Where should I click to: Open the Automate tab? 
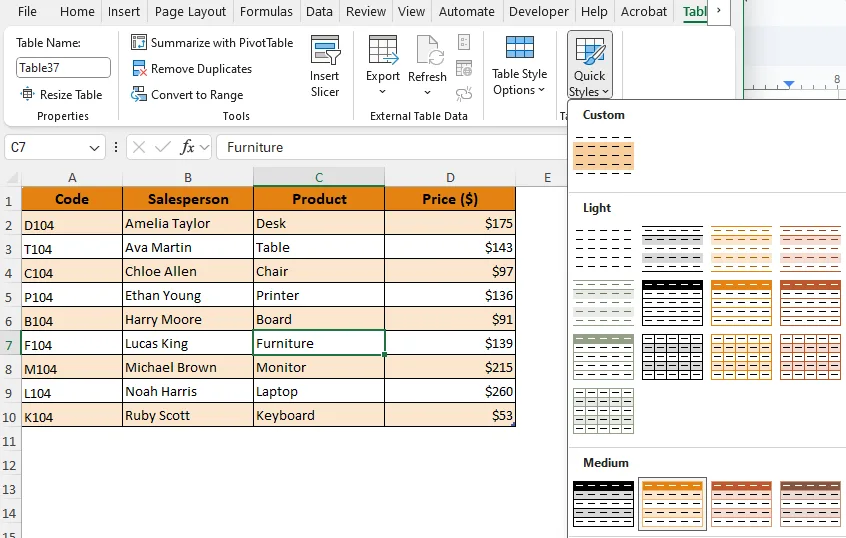pos(466,11)
